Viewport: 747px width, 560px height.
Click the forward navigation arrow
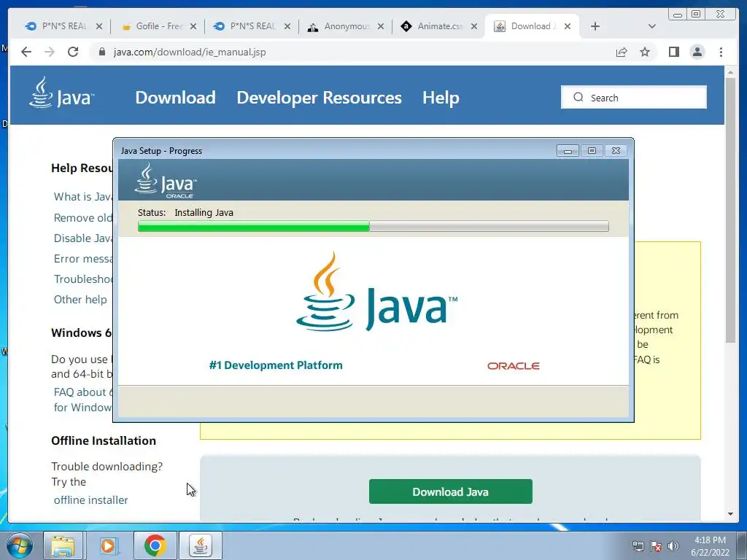[x=50, y=52]
